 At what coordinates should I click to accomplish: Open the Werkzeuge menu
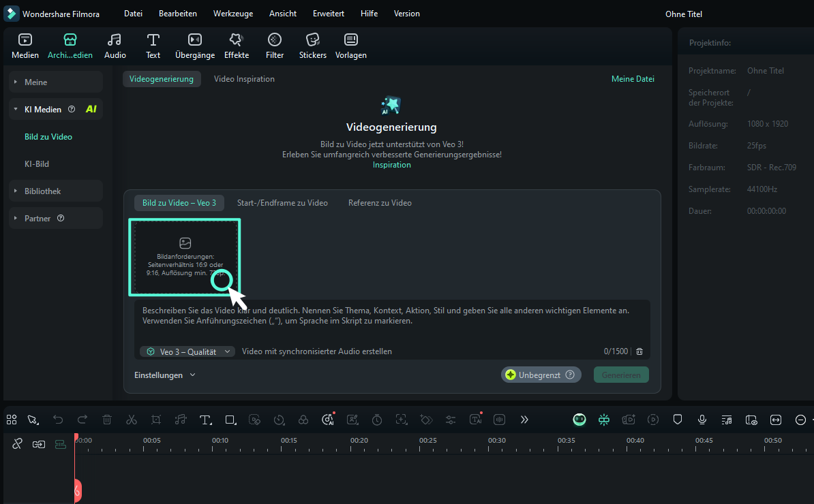point(233,14)
